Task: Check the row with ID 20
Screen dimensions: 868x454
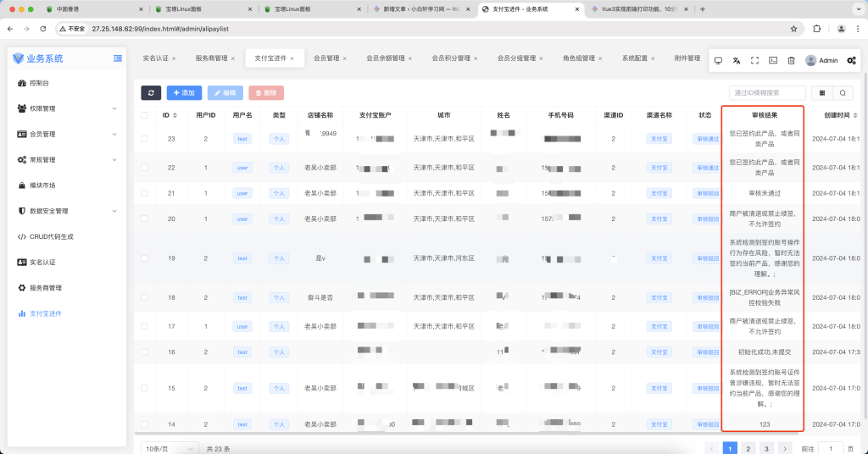Action: (x=144, y=219)
